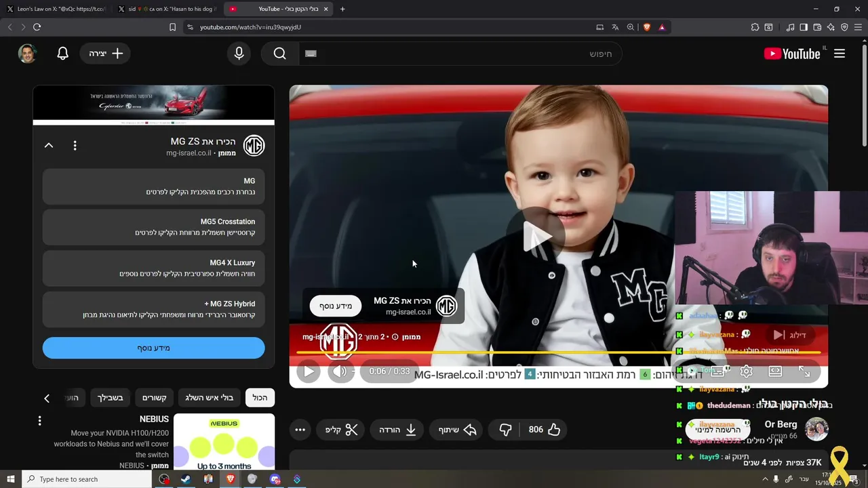
Task: Open the Leo AI sparkle icon
Action: click(831, 27)
